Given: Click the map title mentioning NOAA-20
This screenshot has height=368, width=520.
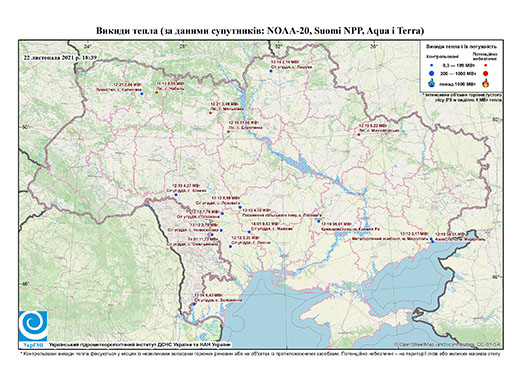Looking at the screenshot, I should click(x=260, y=31).
